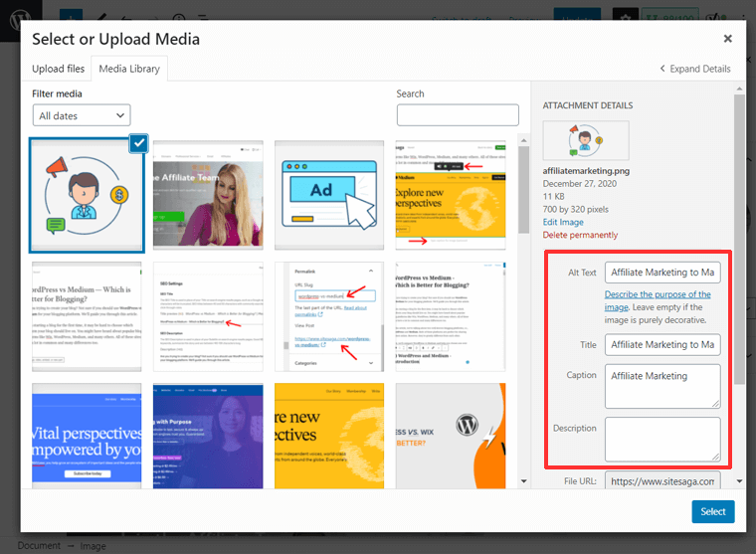This screenshot has height=554, width=756.
Task: Click the Search media input field
Action: click(458, 115)
